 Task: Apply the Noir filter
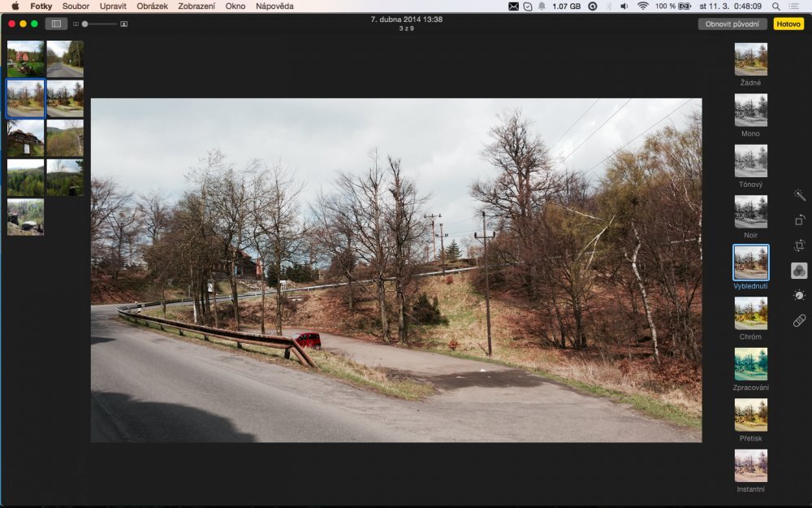point(750,211)
